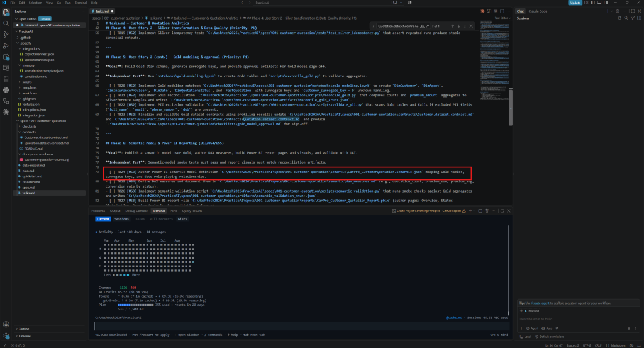Click the chat input field

[577, 319]
